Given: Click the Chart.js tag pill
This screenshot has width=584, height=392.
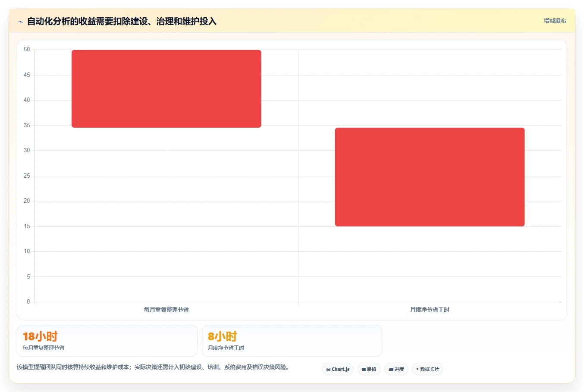Looking at the screenshot, I should 338,369.
